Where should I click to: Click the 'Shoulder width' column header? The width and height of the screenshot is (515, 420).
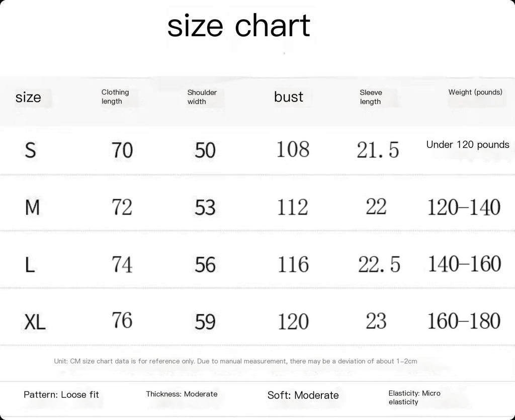point(202,97)
